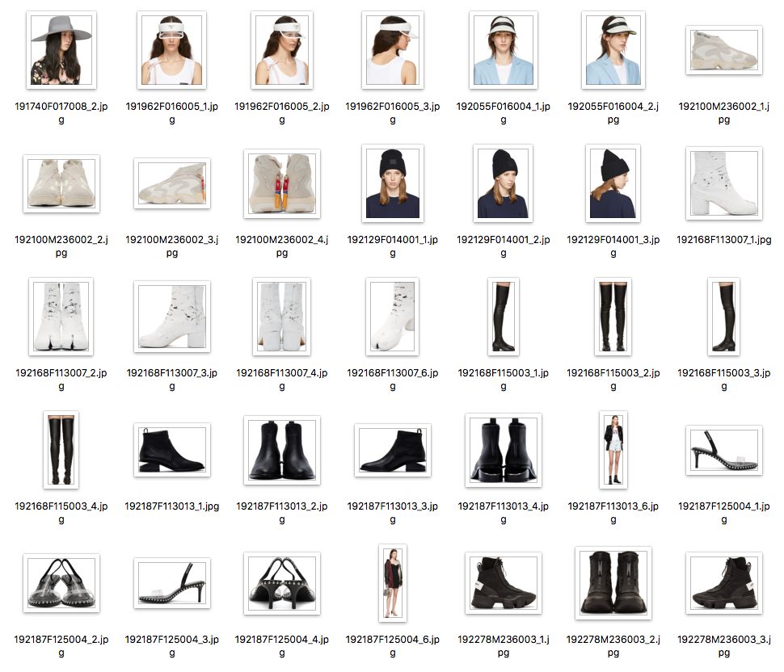Select the 192168F115003_4.jpg boots back thumbnail

[61, 450]
